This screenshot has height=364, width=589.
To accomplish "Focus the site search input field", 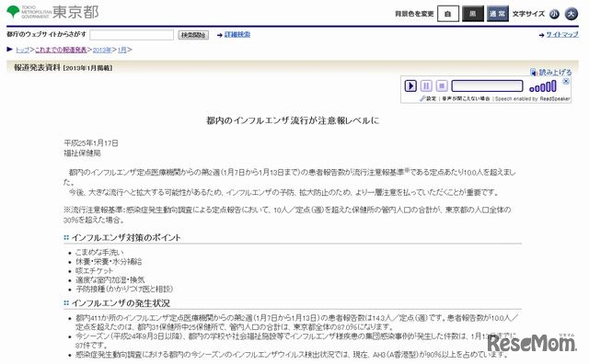I will pos(132,35).
